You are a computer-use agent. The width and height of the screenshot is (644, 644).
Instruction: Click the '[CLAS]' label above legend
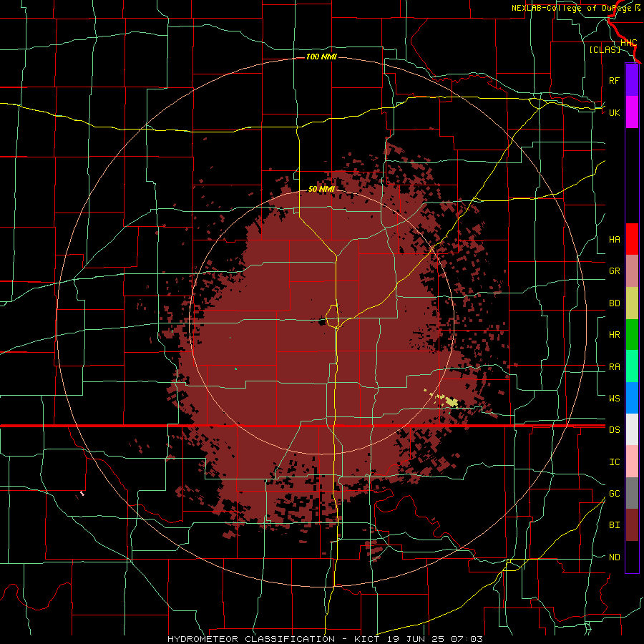605,49
